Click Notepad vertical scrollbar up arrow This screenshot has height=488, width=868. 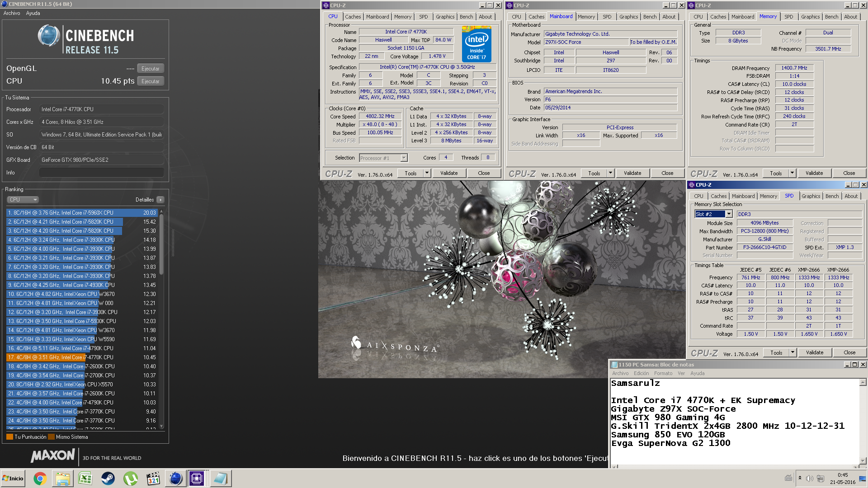tap(863, 383)
